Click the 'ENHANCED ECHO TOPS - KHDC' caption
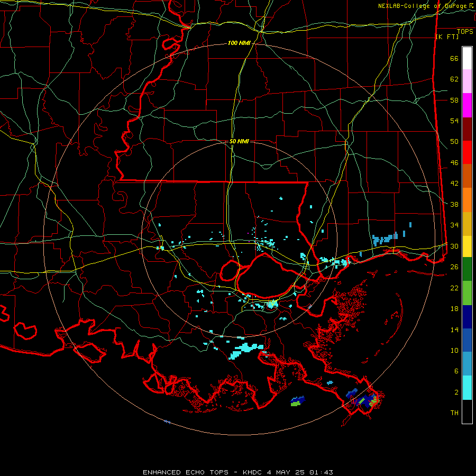The image size is (476, 476). point(204,472)
